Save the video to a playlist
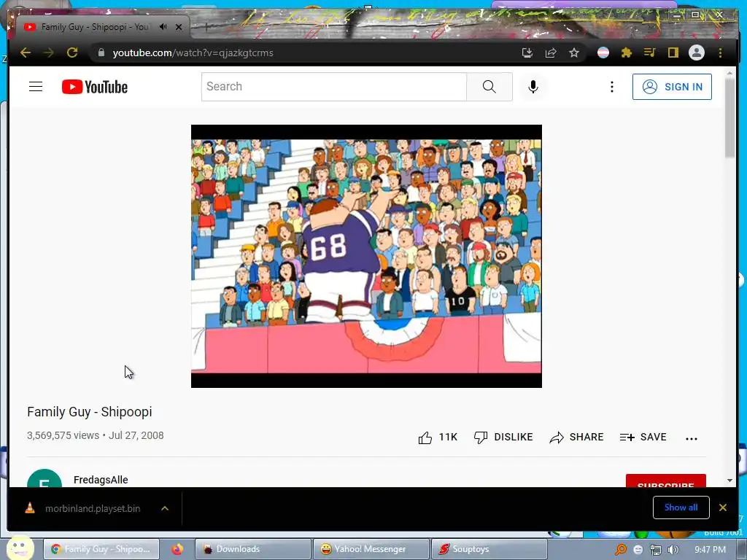Viewport: 747px width, 560px height. pyautogui.click(x=643, y=437)
